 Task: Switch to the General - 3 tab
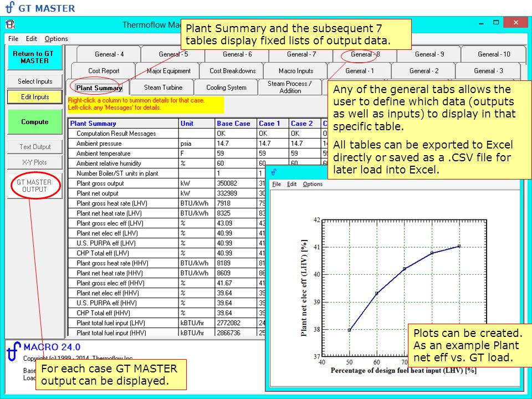click(x=488, y=71)
